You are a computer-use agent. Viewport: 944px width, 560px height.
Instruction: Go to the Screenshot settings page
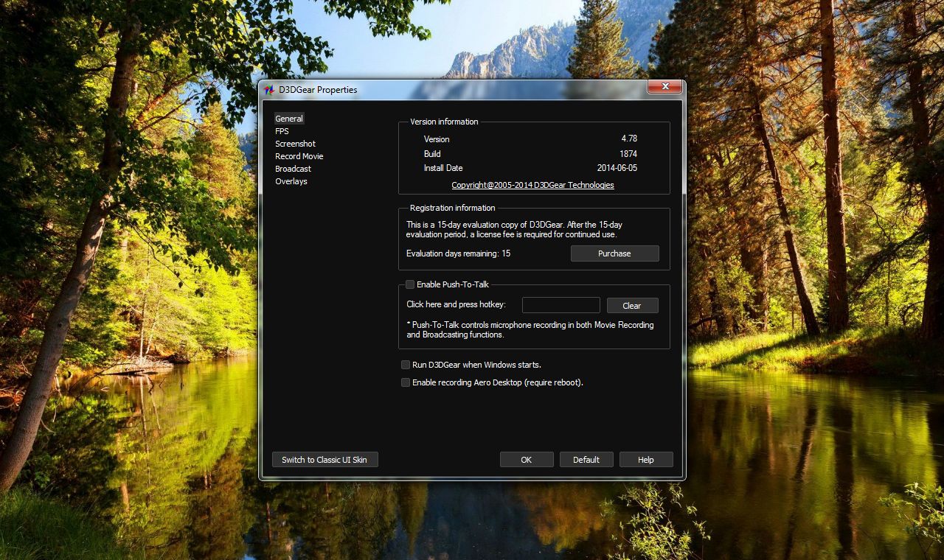[x=295, y=144]
